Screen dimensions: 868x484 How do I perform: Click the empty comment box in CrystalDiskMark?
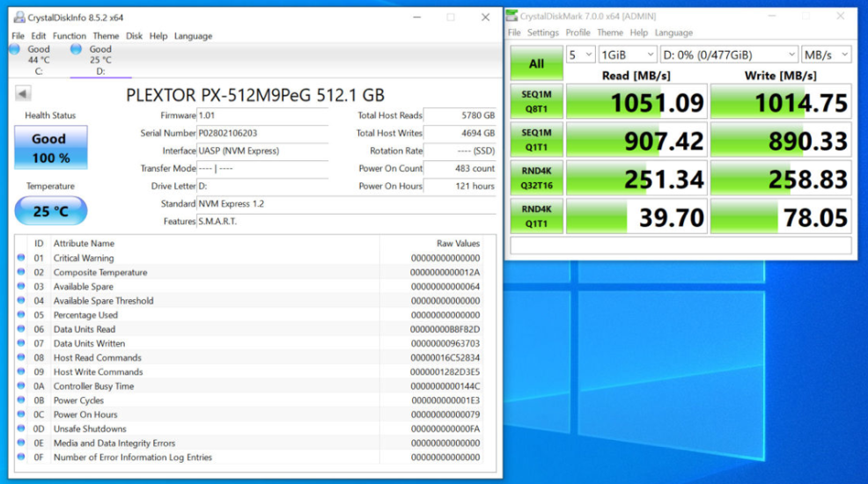[680, 245]
